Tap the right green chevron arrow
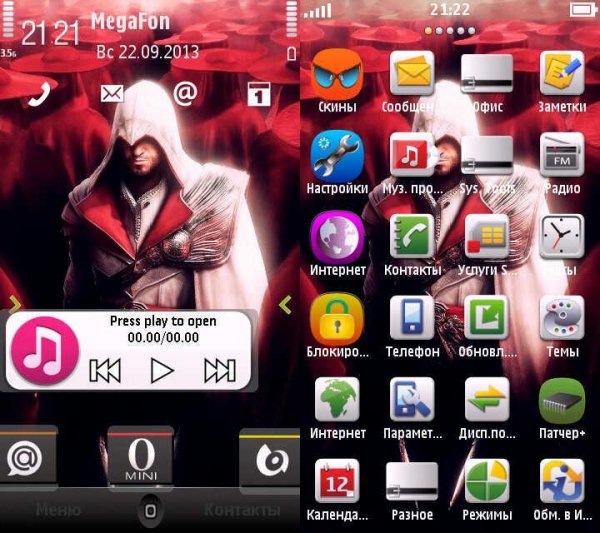This screenshot has width=600, height=533. tap(285, 305)
